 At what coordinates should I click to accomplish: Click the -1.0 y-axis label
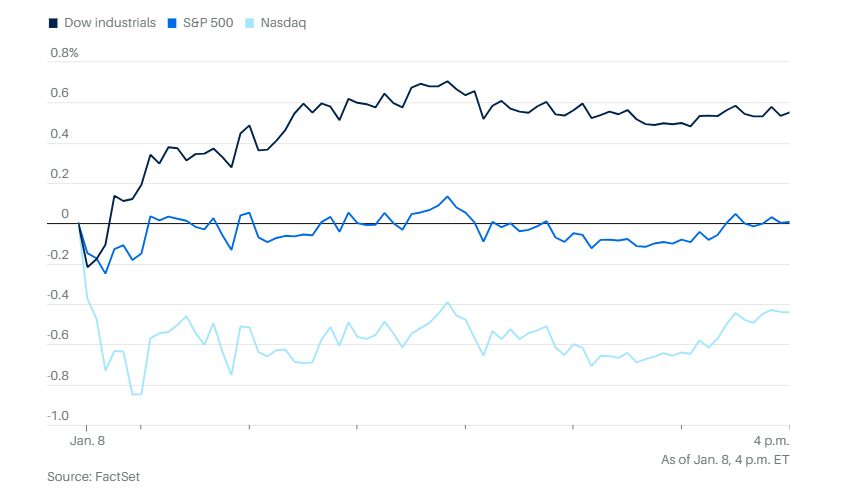point(57,416)
